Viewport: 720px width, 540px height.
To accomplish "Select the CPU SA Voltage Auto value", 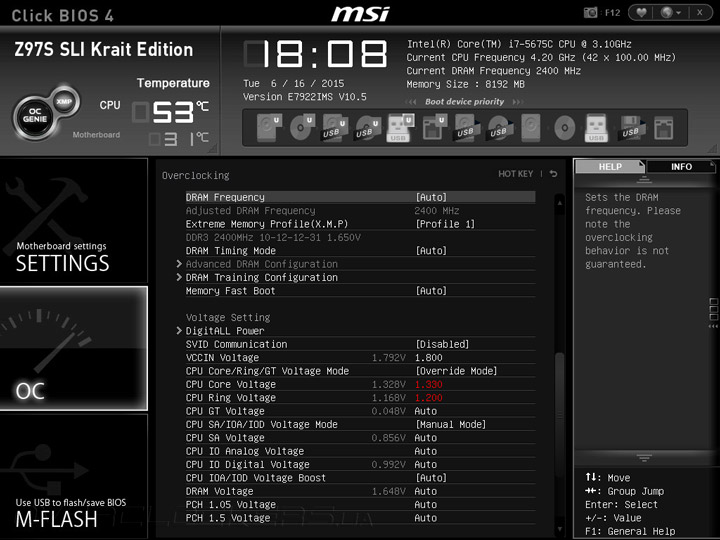I will [426, 438].
